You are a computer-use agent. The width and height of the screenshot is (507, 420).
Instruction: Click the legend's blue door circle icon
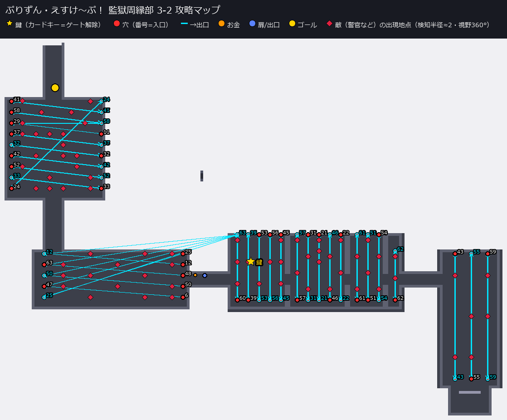(252, 24)
